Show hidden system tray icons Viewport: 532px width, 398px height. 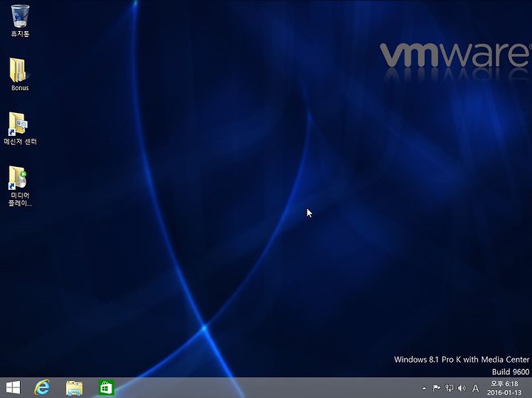(424, 388)
